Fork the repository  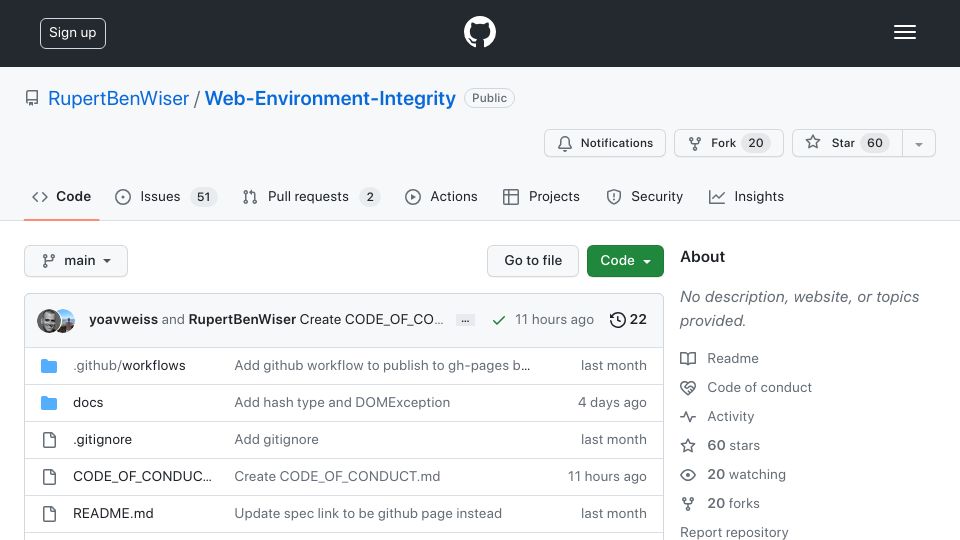(x=729, y=143)
